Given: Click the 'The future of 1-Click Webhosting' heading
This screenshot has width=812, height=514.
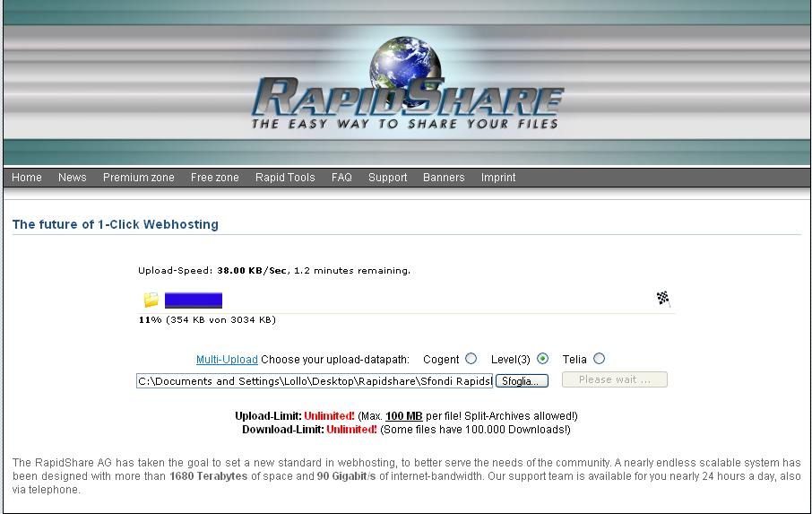Looking at the screenshot, I should click(x=116, y=224).
